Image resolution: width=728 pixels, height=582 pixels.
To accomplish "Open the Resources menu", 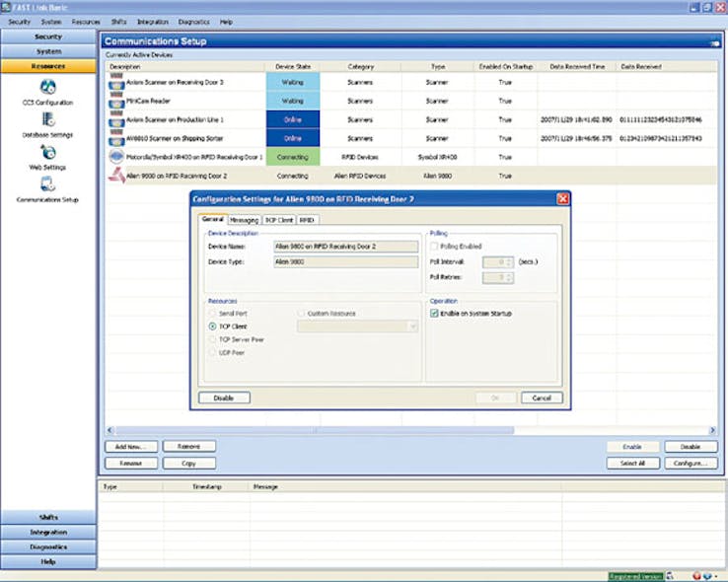I will point(86,22).
